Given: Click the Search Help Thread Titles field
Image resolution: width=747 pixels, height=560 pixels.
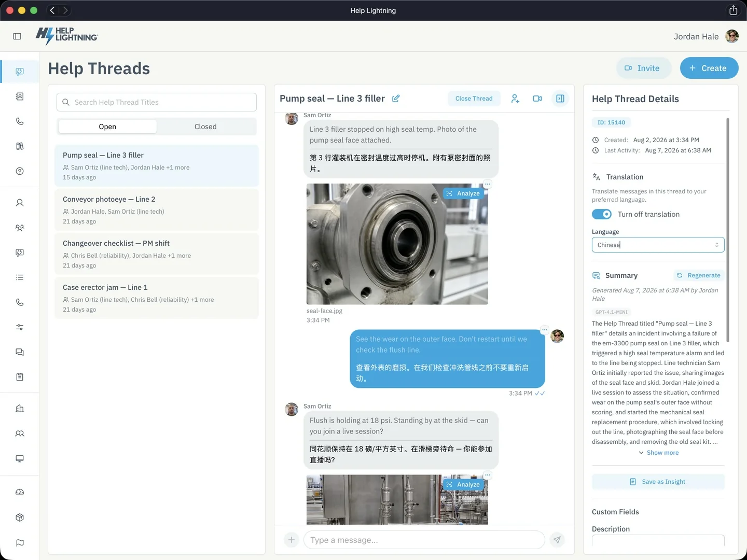Looking at the screenshot, I should (157, 102).
